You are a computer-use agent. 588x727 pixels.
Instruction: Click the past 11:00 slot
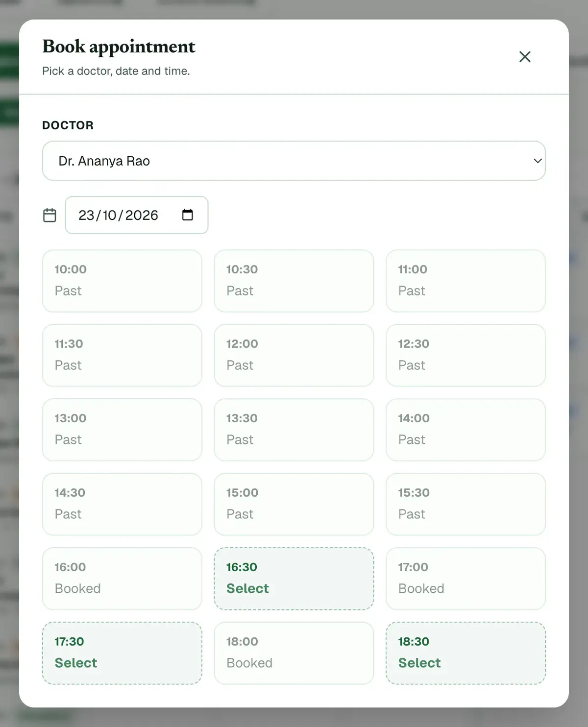[465, 281]
